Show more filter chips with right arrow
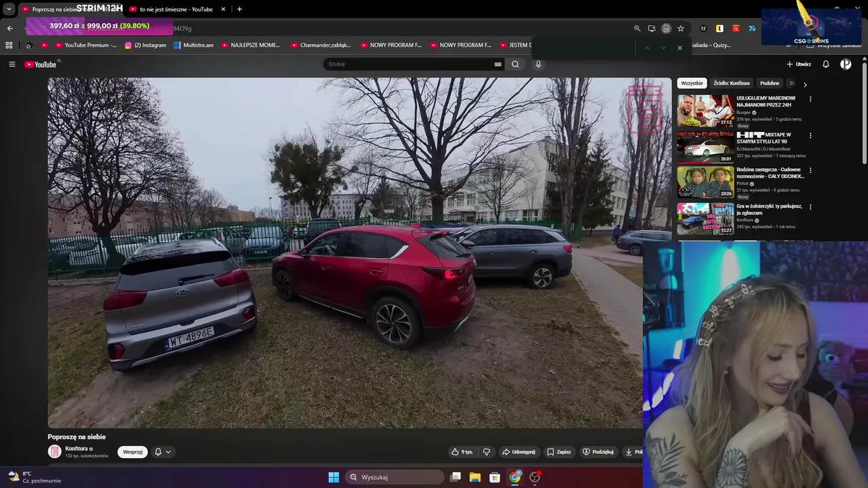The height and width of the screenshot is (488, 868). coord(805,85)
